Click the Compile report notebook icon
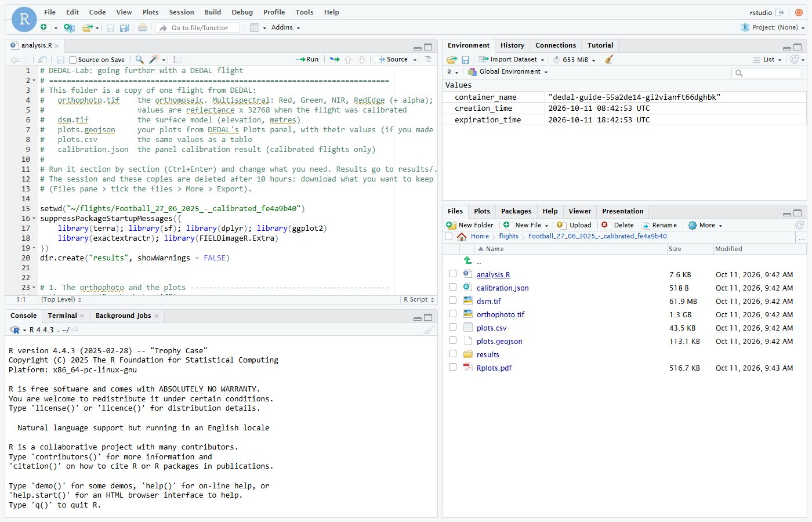This screenshot has width=812, height=522. click(177, 59)
